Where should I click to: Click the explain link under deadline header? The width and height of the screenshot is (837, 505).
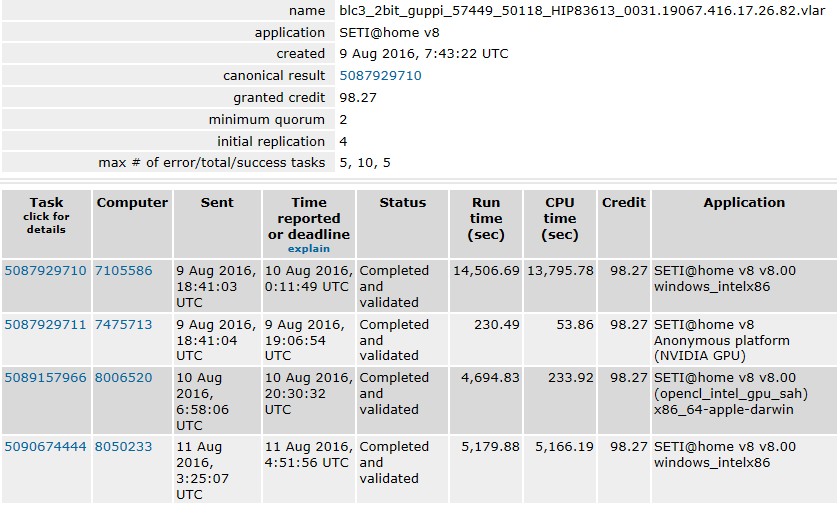pos(309,248)
